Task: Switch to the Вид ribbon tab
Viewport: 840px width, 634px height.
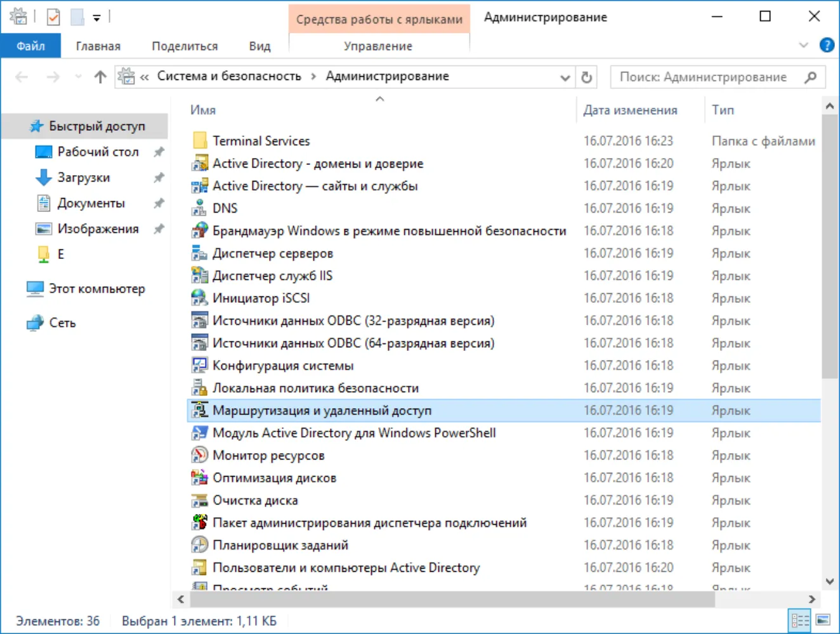Action: 259,46
